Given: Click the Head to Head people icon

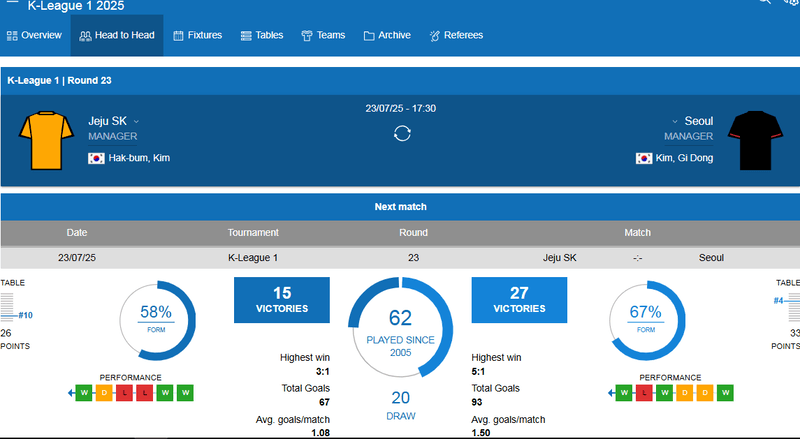Looking at the screenshot, I should (x=85, y=36).
